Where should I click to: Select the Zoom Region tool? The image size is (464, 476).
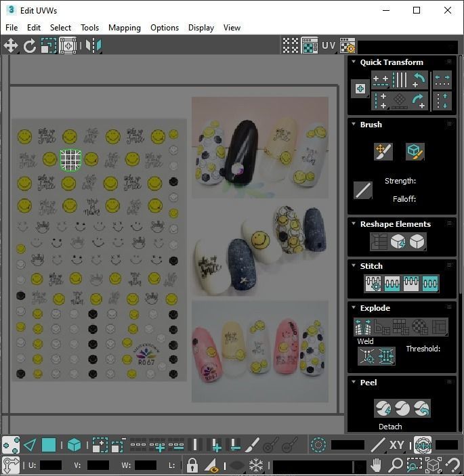click(414, 464)
